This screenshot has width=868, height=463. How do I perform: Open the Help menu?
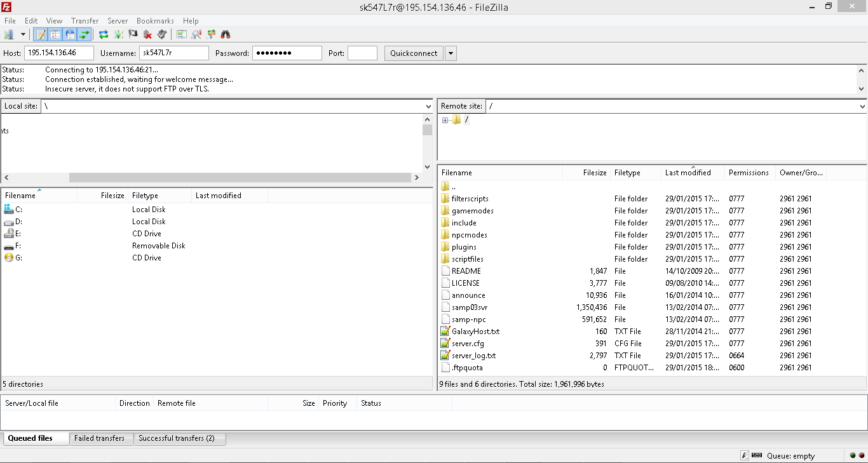[191, 21]
